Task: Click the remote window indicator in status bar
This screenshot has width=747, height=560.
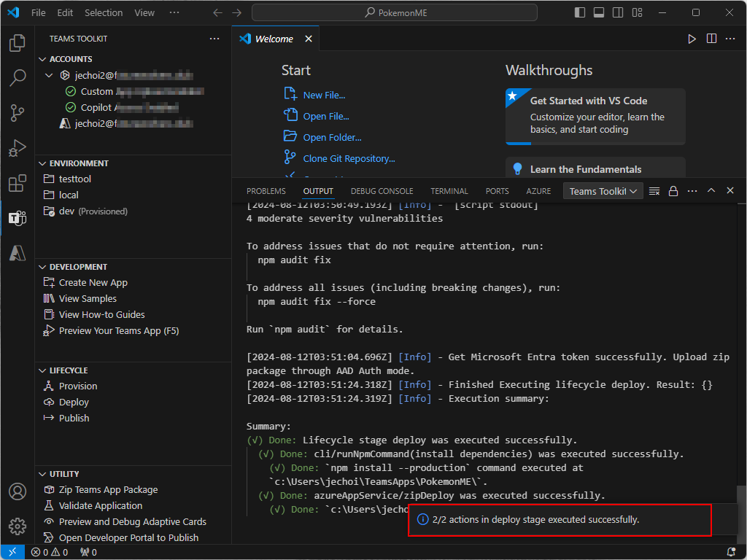Action: (12, 552)
